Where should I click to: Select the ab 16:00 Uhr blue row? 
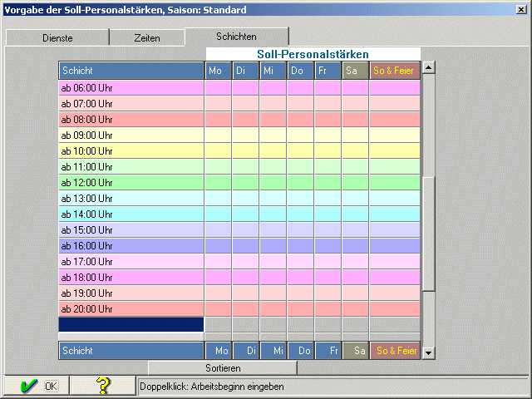point(131,245)
